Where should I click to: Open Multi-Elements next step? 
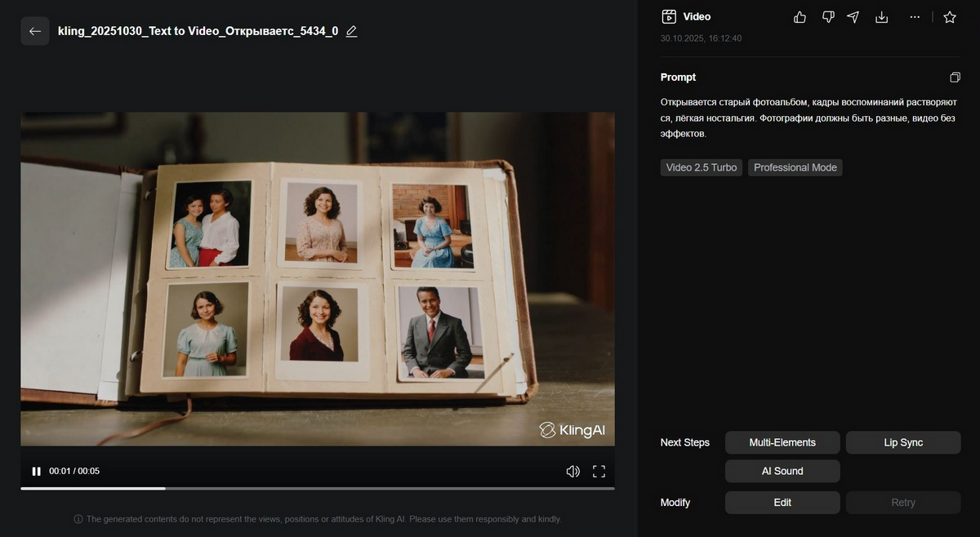tap(782, 442)
